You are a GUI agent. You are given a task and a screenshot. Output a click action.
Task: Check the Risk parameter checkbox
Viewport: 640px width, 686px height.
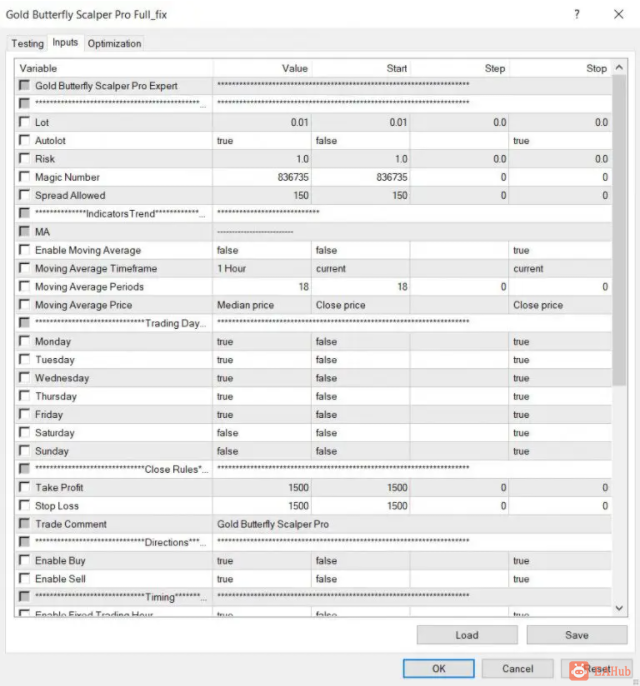[24, 158]
